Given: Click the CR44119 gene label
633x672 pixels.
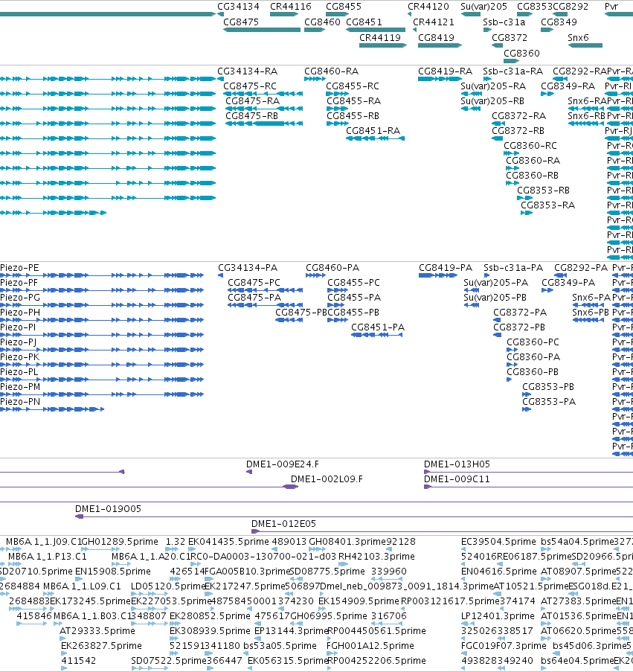Looking at the screenshot, I should click(380, 38).
